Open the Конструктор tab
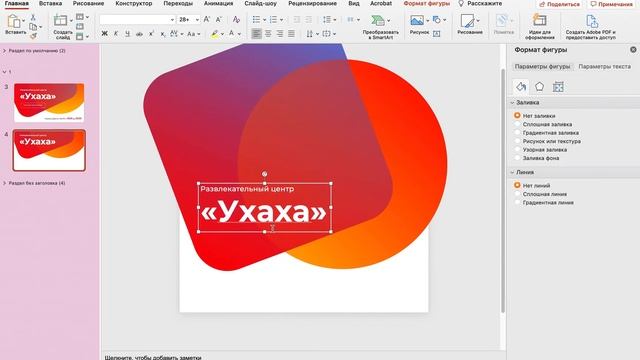640x360 pixels. [133, 3]
